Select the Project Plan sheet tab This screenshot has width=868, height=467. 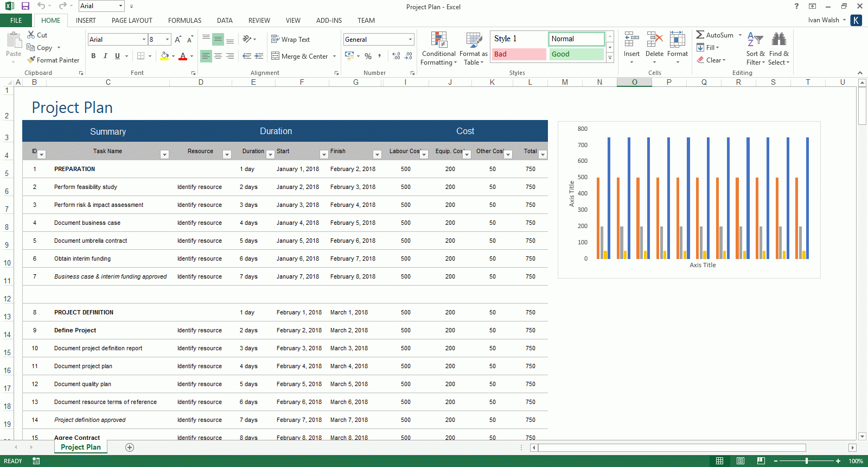(x=81, y=447)
